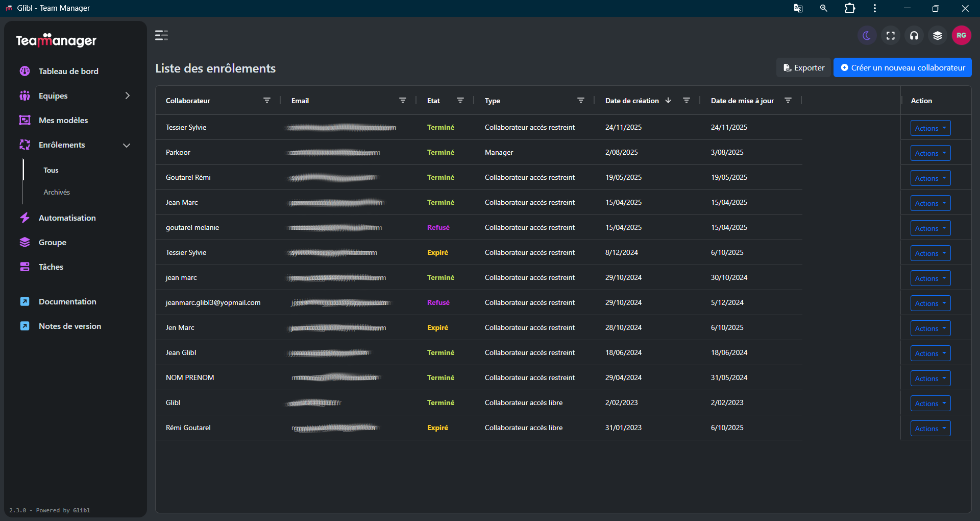Open the RG user avatar menu
The image size is (980, 521).
tap(961, 36)
